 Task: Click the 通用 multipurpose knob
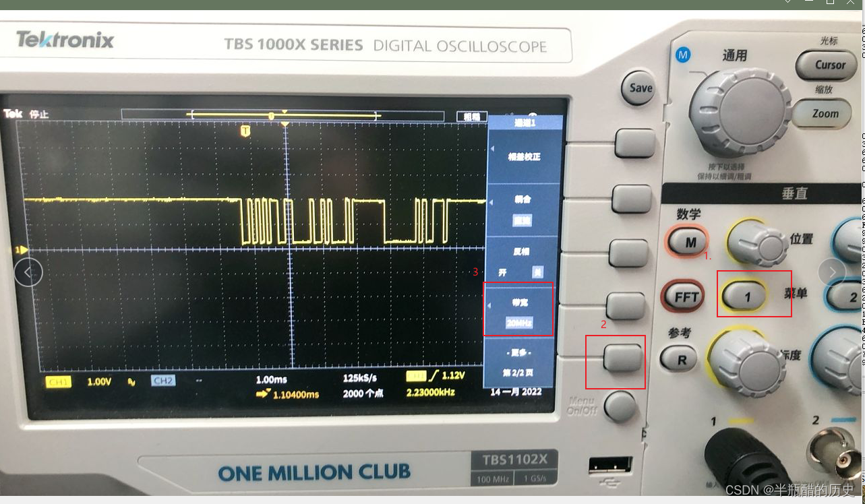pyautogui.click(x=740, y=111)
